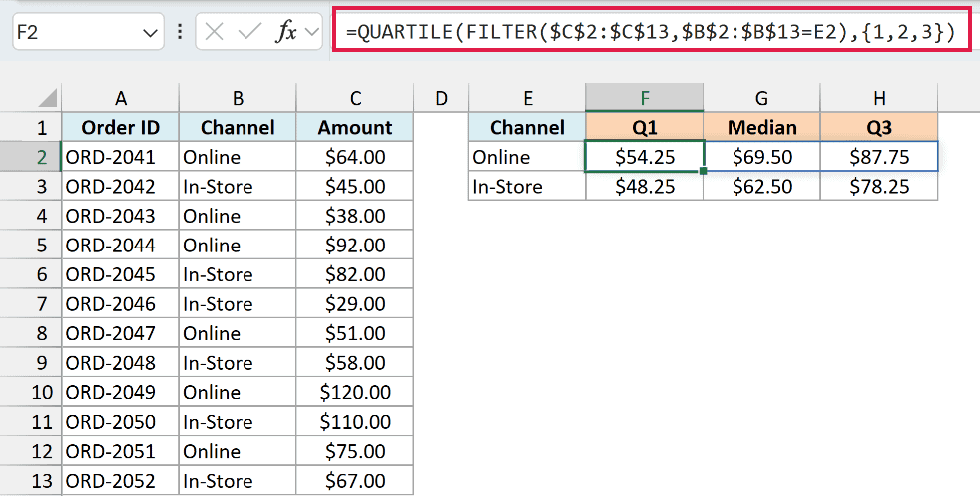Select the $87.75 Q3 cell

pos(879,157)
